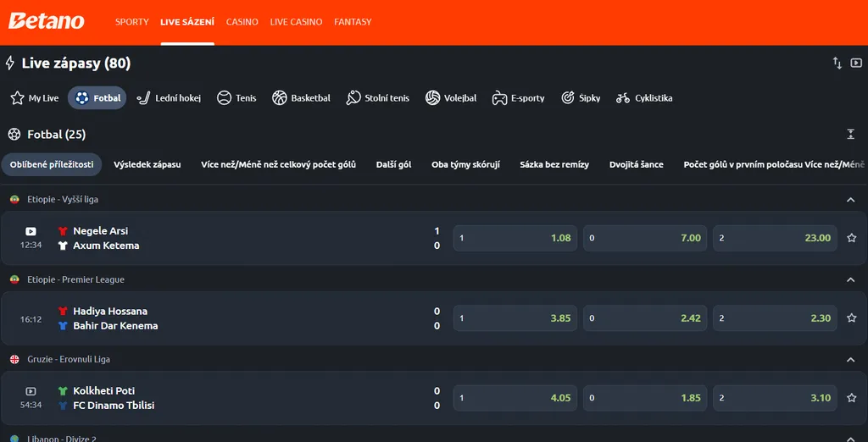Select Volejbal sport filter

coord(451,98)
